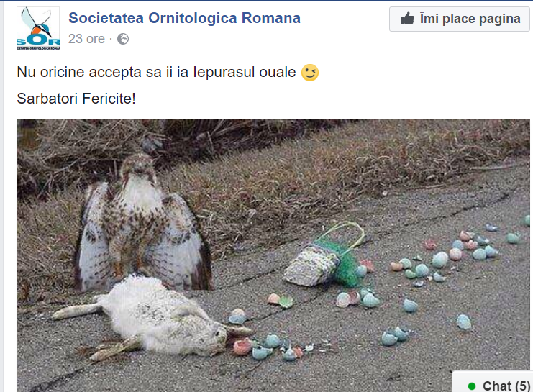Open the "23 ore" post timestamp
The height and width of the screenshot is (392, 533).
click(x=86, y=39)
